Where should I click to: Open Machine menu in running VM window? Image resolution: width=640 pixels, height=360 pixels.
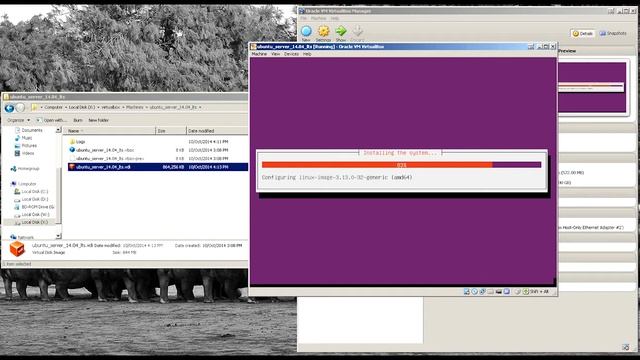pos(259,54)
